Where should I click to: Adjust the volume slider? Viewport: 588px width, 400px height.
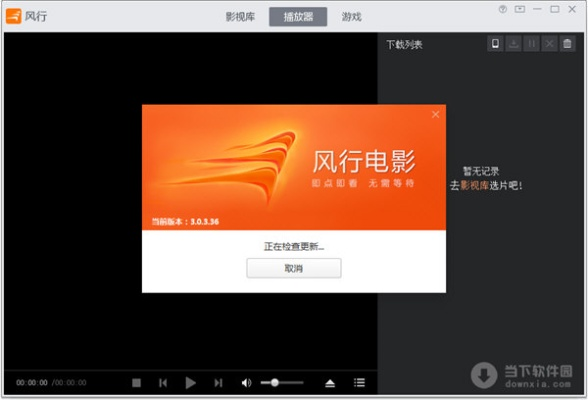(282, 383)
